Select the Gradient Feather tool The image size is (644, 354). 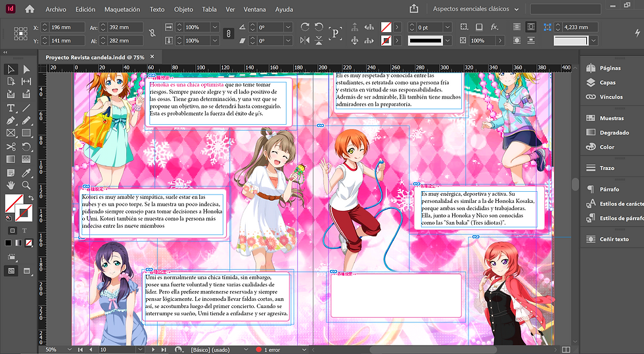26,159
